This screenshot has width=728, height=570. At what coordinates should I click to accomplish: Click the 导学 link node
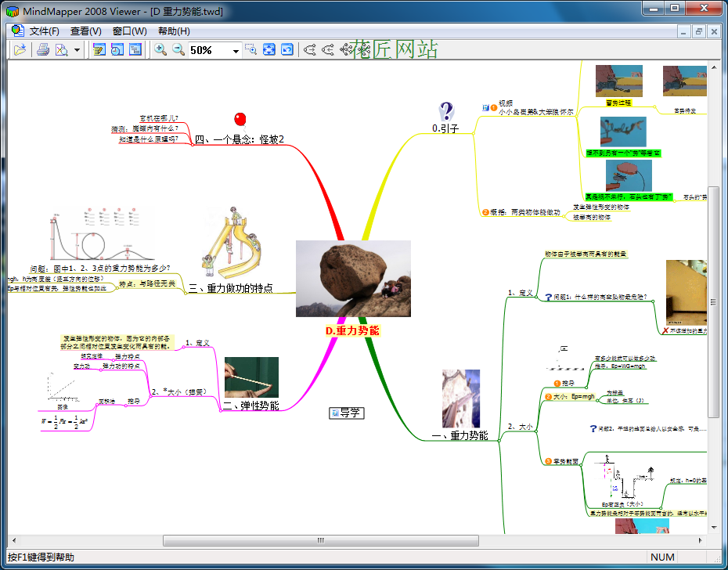pyautogui.click(x=347, y=413)
